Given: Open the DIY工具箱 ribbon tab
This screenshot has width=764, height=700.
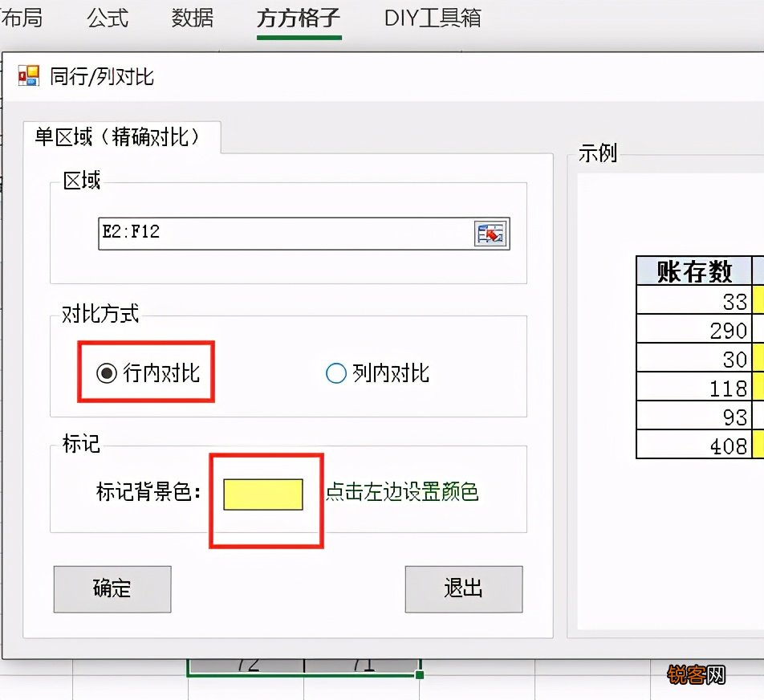Looking at the screenshot, I should (x=433, y=18).
